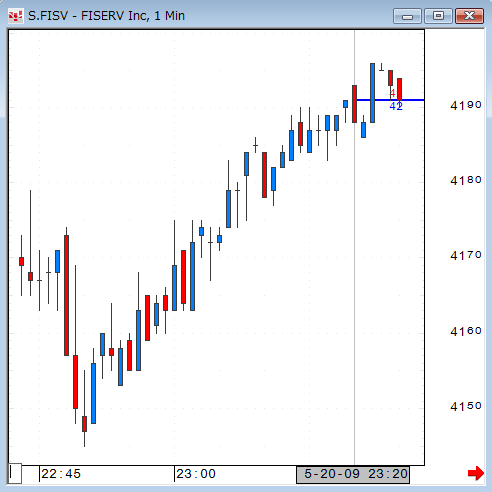This screenshot has width=492, height=492.
Task: Click the 22:45 time axis label
Action: pos(61,474)
